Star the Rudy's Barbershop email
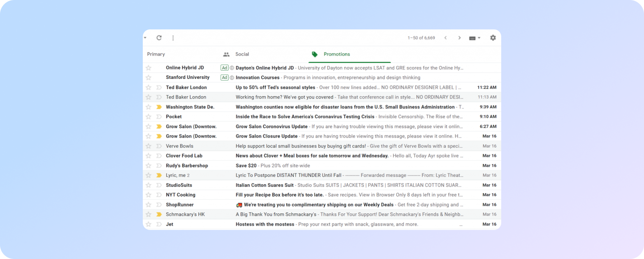Screen dimensions: 644x259 tap(149, 165)
